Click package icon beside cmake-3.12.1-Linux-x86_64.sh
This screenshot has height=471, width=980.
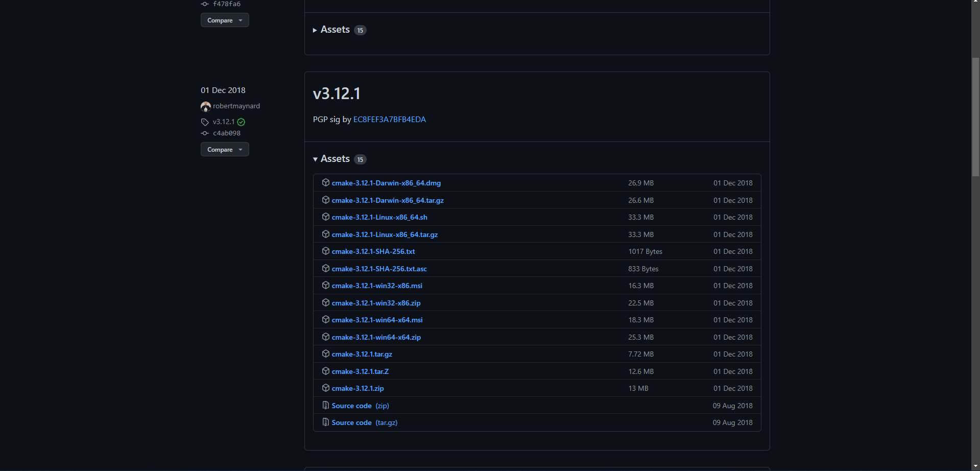point(325,217)
